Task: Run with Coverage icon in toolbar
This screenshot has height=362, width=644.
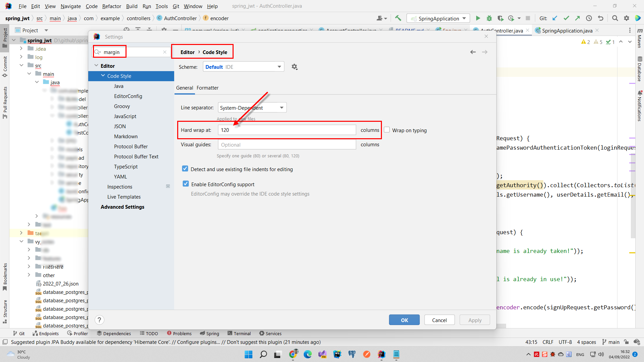Action: 500,18
